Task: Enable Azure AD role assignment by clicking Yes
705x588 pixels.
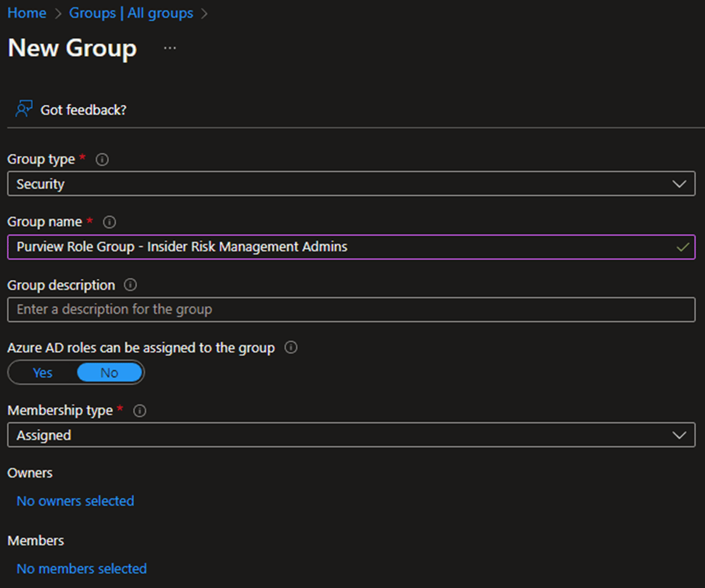Action: pyautogui.click(x=42, y=372)
